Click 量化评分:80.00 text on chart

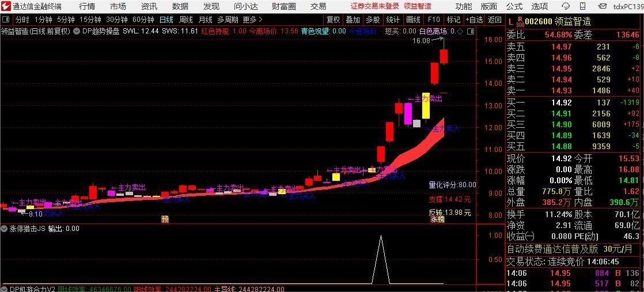453,185
